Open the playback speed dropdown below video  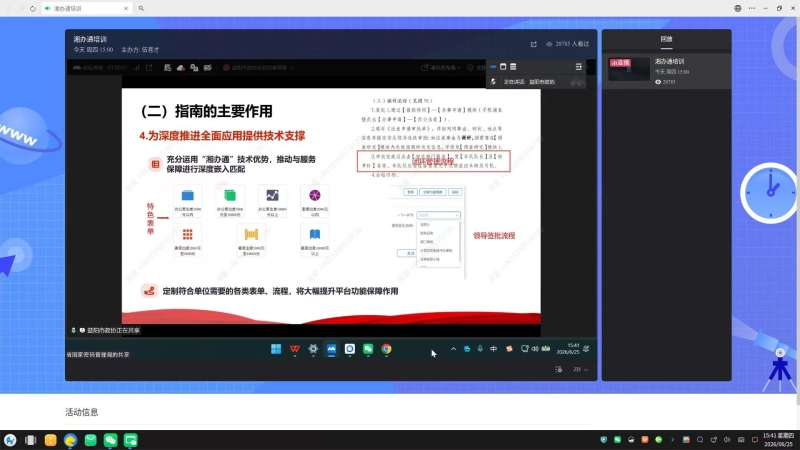pos(581,369)
